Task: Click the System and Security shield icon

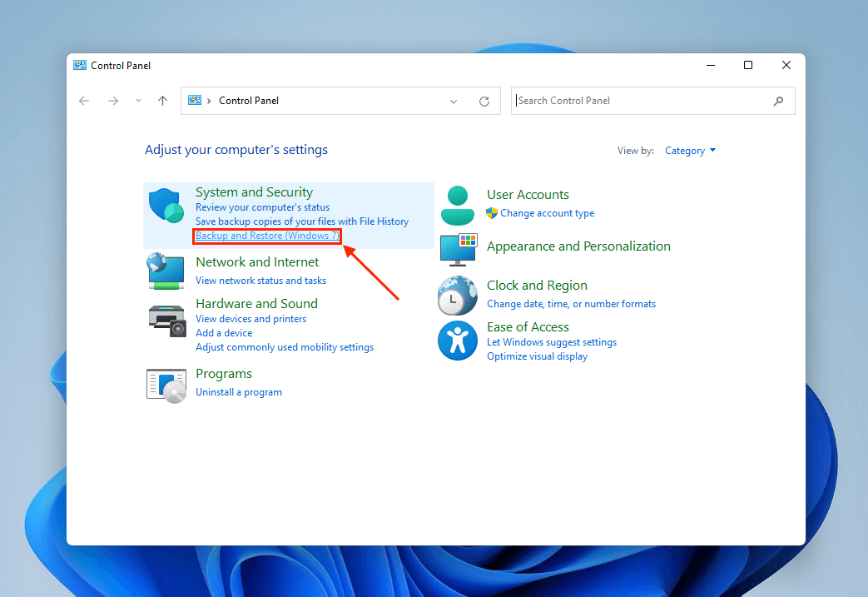Action: point(166,206)
